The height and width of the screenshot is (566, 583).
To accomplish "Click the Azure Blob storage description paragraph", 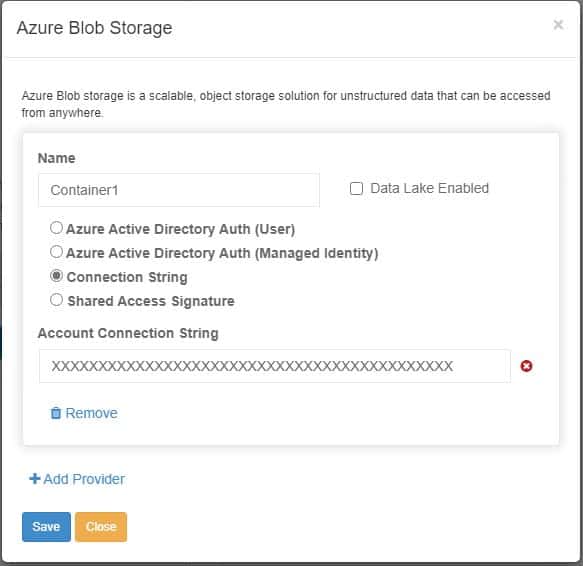I will (x=286, y=104).
